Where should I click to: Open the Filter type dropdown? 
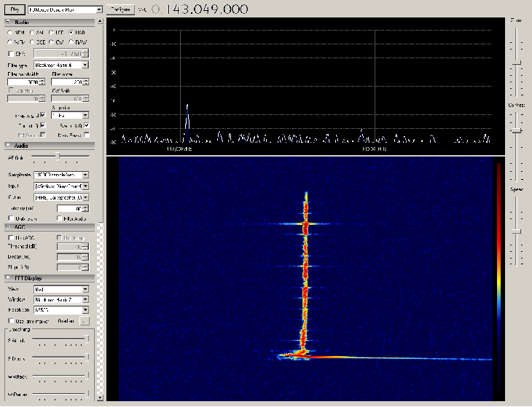[85, 65]
